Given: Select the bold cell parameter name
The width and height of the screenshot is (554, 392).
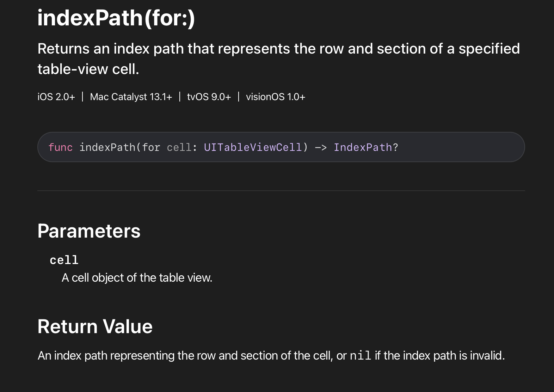Looking at the screenshot, I should [x=64, y=260].
